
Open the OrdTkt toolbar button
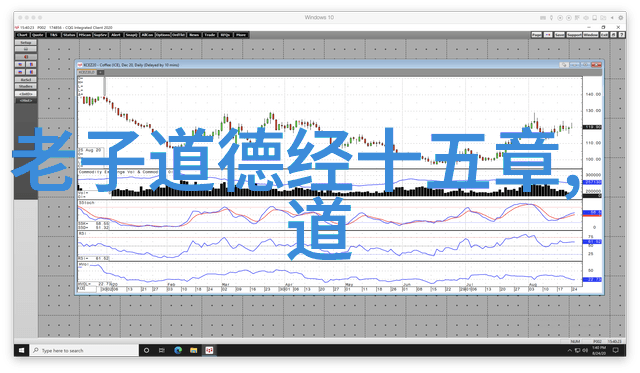(178, 35)
